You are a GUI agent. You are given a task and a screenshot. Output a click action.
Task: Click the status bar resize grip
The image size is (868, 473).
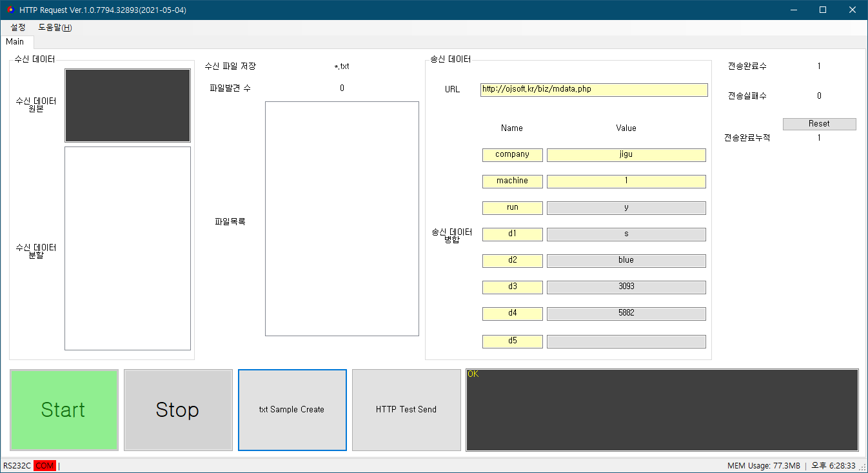pos(863,467)
